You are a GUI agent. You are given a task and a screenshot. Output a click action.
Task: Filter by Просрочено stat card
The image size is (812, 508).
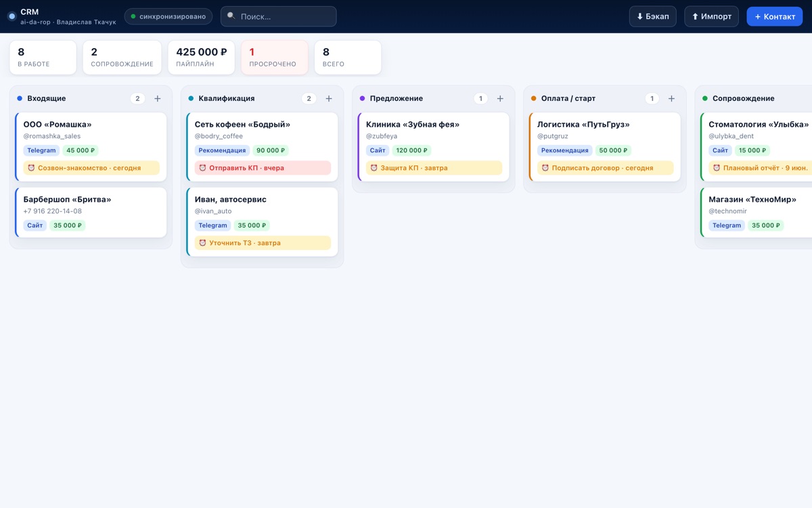point(274,58)
